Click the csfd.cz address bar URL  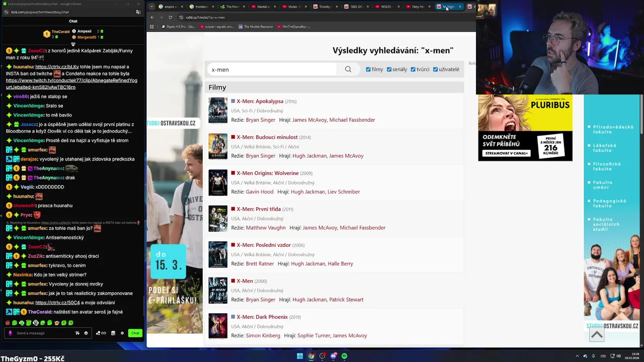[205, 17]
